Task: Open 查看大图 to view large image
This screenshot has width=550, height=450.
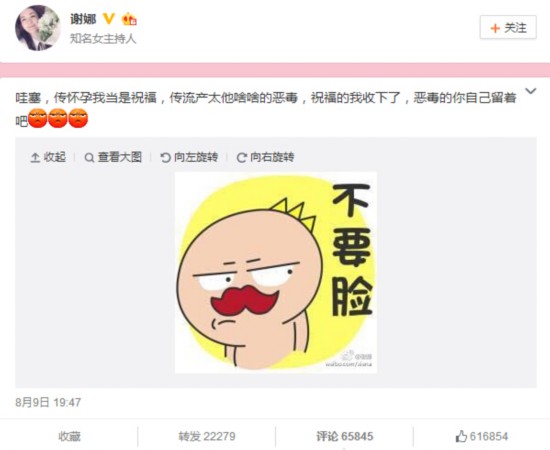Action: point(113,157)
